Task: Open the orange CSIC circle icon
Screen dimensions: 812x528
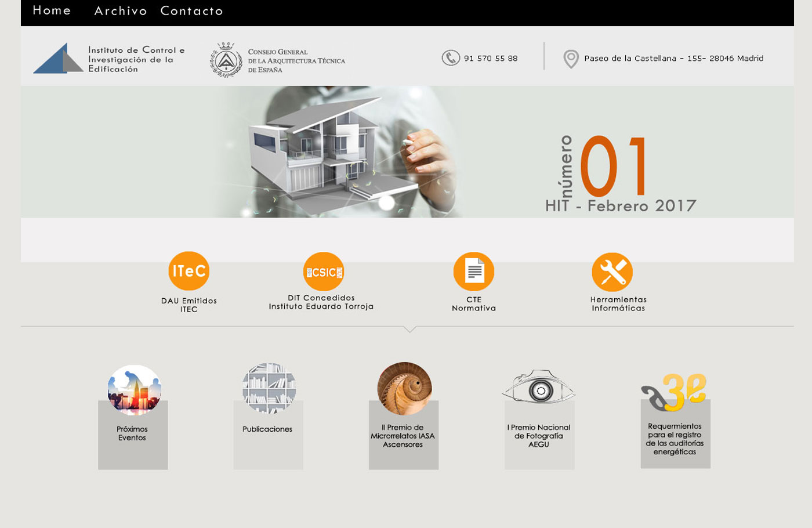Action: point(324,272)
